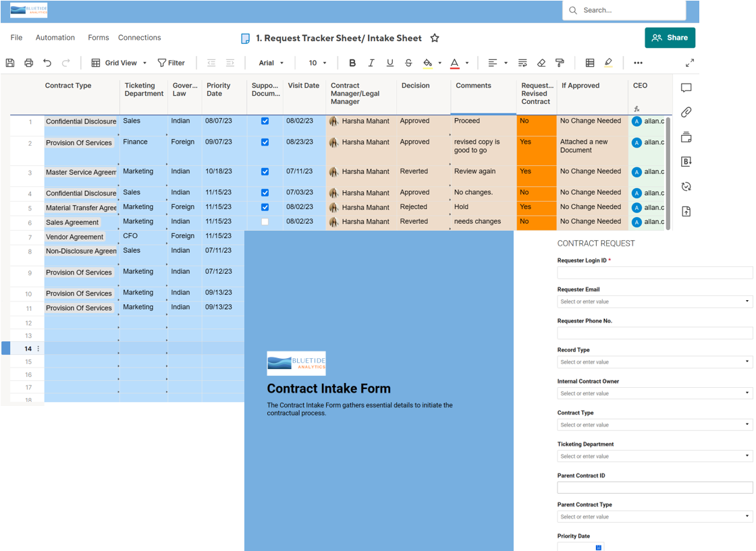Open the Forms menu

[x=99, y=38]
